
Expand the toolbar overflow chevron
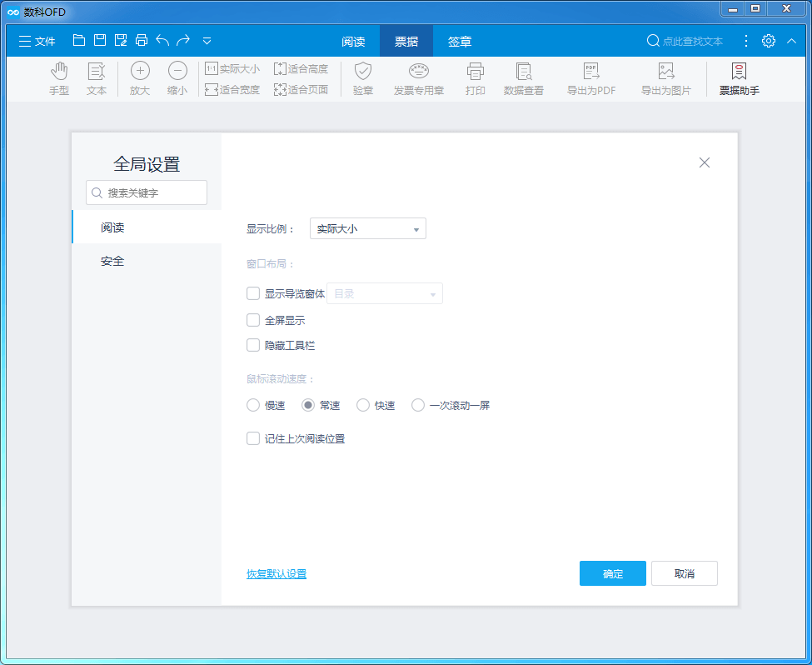coord(205,40)
